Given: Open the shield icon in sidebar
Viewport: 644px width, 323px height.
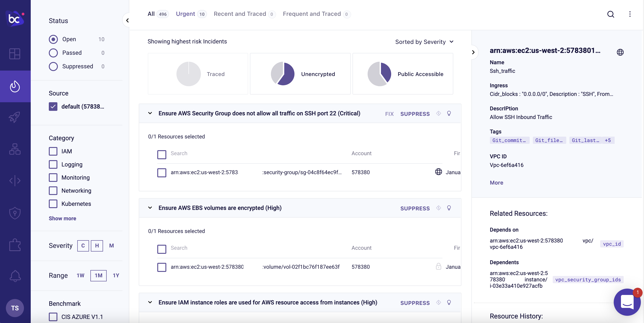Looking at the screenshot, I should pos(15,213).
